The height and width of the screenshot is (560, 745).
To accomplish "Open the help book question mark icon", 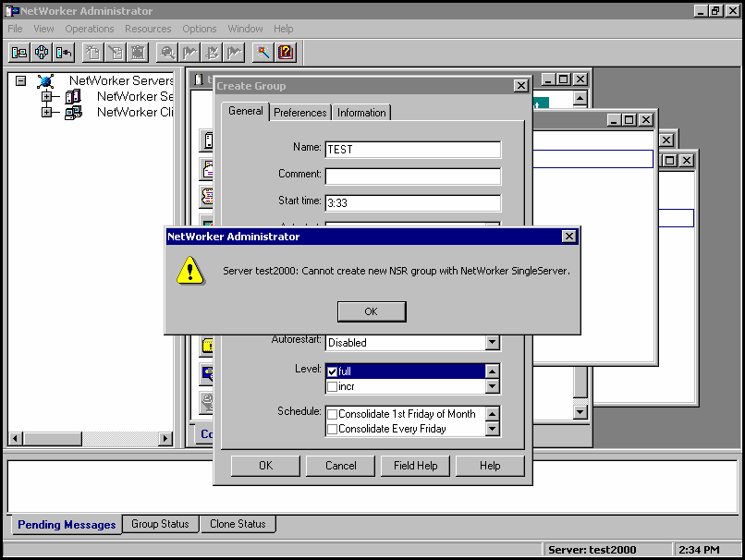I will (x=286, y=53).
